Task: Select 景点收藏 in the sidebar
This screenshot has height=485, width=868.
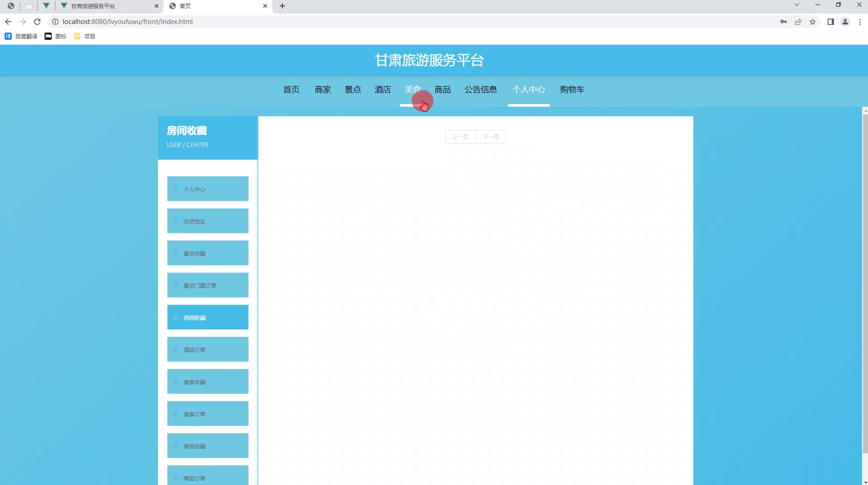Action: 208,253
